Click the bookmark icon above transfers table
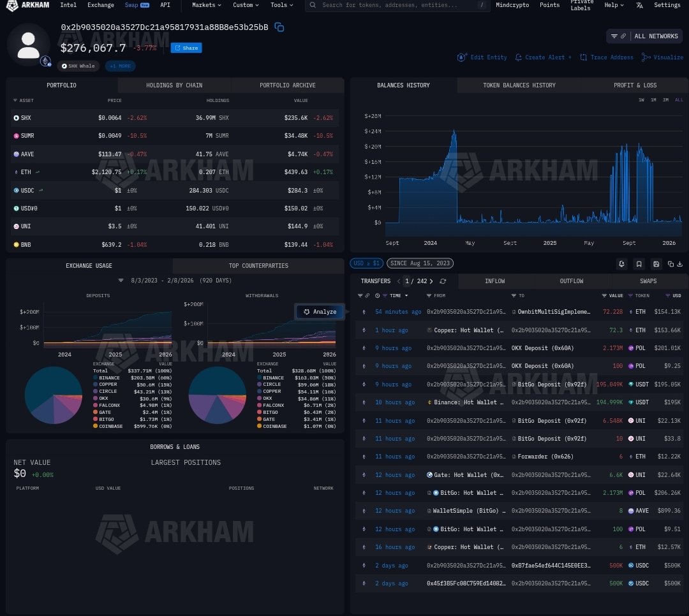This screenshot has height=616, width=689. 639,263
